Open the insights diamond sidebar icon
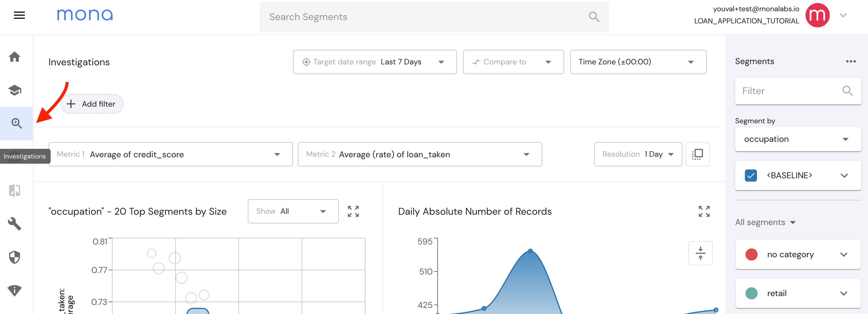Image resolution: width=868 pixels, height=314 pixels. tap(15, 290)
